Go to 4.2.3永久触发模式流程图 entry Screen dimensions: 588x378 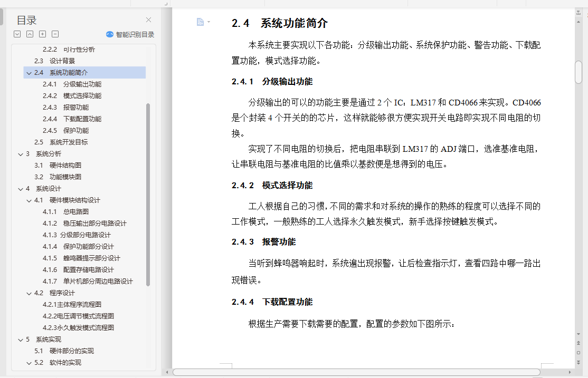click(78, 328)
